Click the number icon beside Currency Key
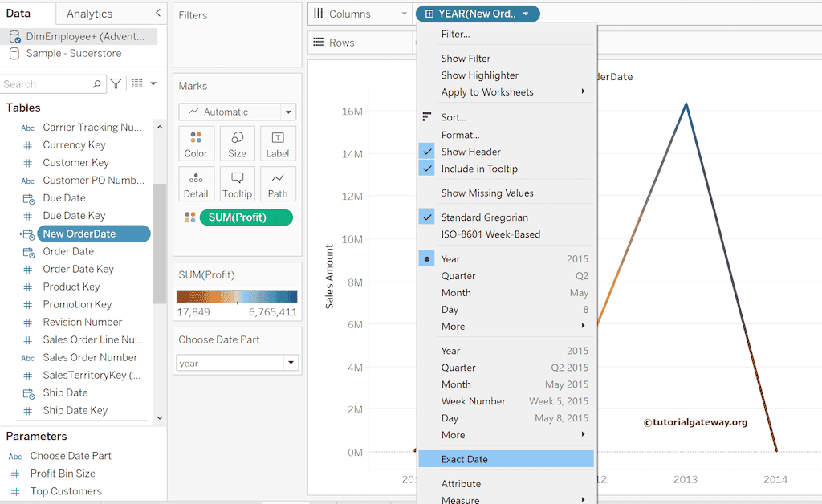The image size is (822, 504). point(28,145)
